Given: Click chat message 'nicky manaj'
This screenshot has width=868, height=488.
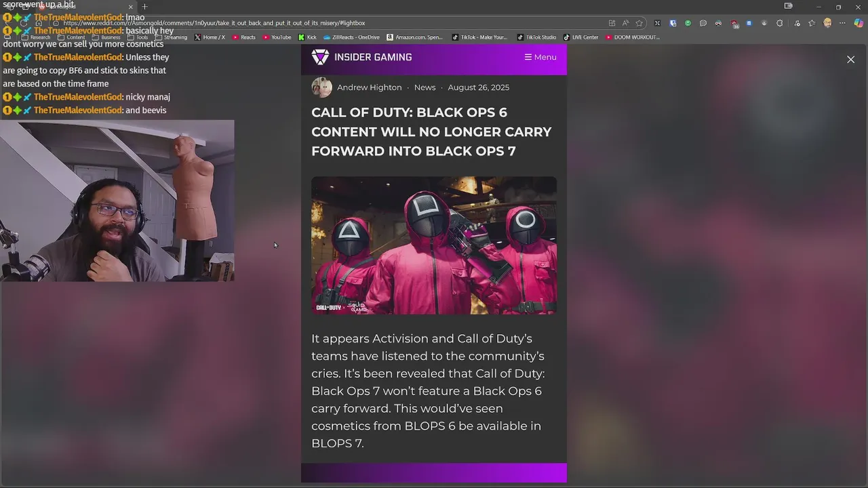Looking at the screenshot, I should 148,97.
